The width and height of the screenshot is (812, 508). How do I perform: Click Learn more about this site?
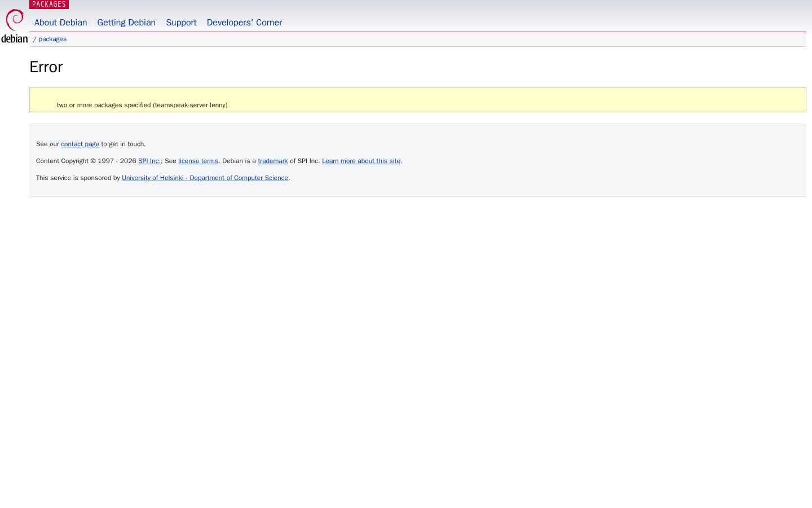(361, 161)
